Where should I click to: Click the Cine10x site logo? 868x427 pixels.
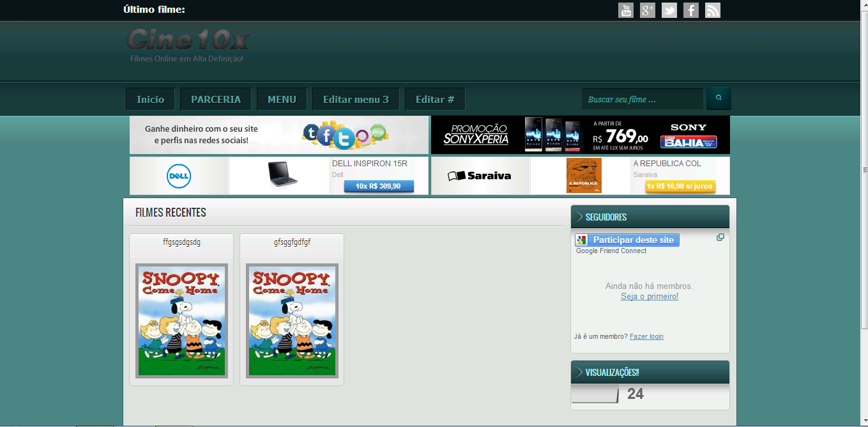[x=187, y=40]
